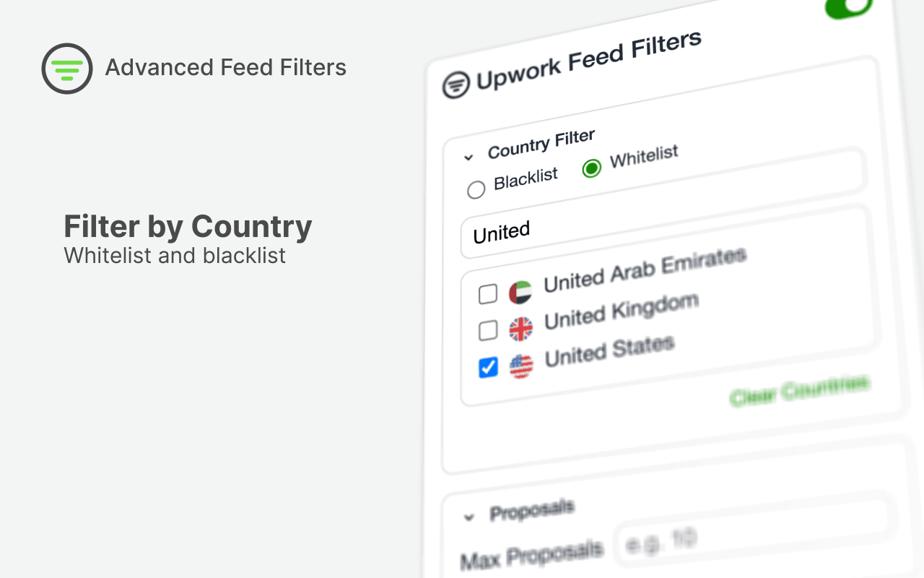This screenshot has width=924, height=578.
Task: Click the Country Filter section title
Action: (x=541, y=143)
